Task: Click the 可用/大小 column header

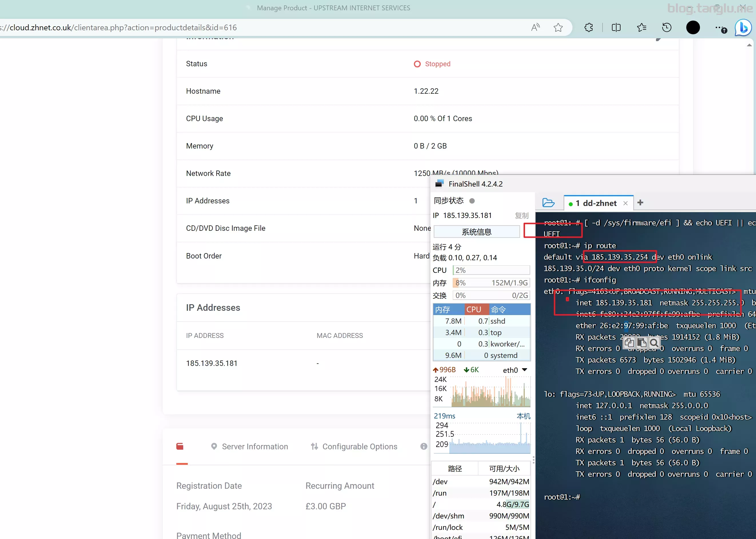Action: pos(504,468)
